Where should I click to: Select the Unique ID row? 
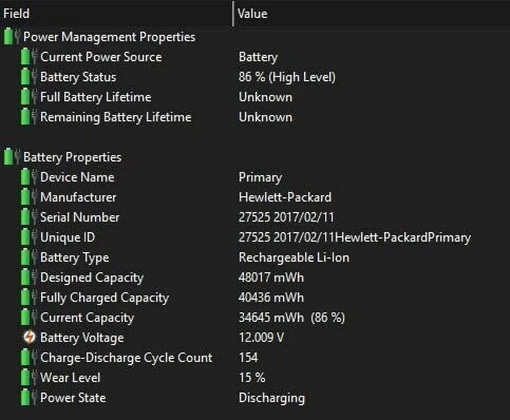coord(67,237)
